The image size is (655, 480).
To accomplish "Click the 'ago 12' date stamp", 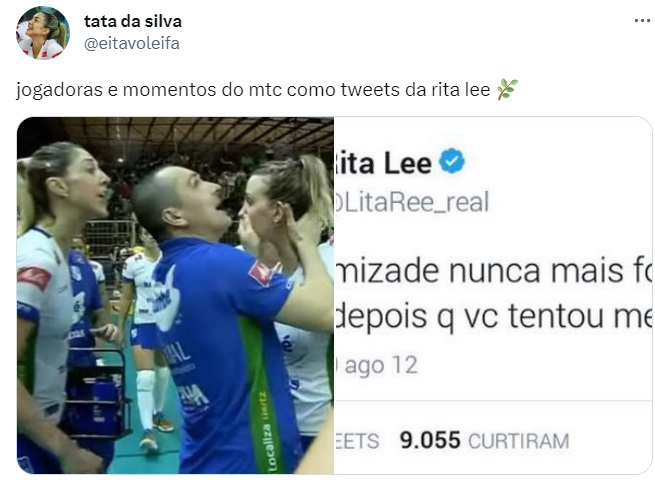I will [377, 366].
